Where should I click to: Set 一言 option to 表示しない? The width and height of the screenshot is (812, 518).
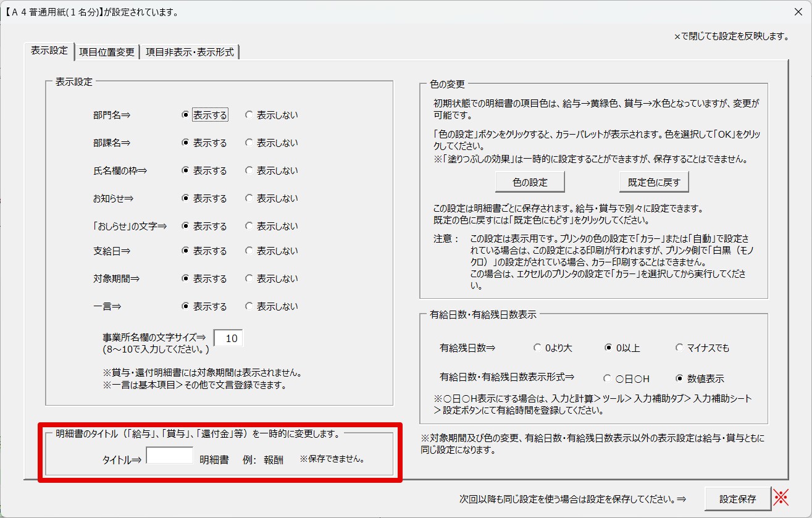pyautogui.click(x=249, y=306)
